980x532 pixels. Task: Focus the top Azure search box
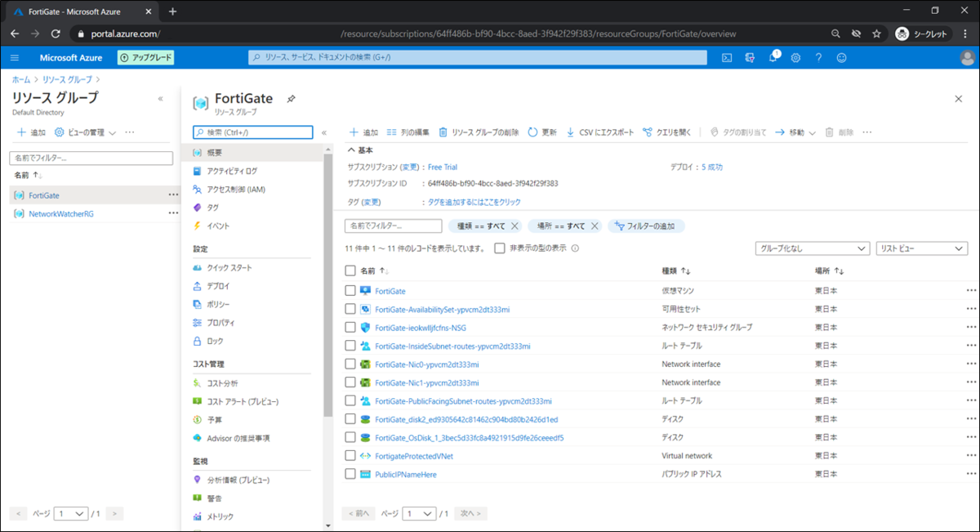pyautogui.click(x=478, y=58)
